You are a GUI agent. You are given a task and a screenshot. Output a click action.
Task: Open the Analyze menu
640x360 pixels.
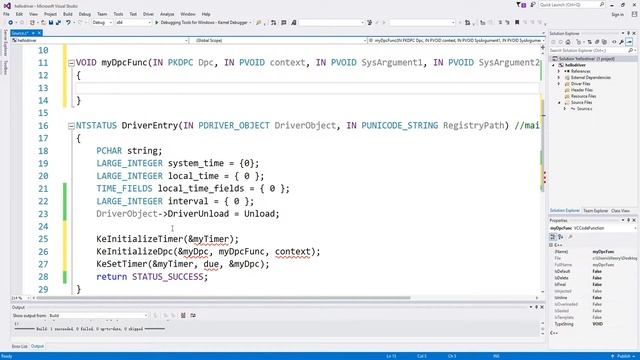click(167, 14)
